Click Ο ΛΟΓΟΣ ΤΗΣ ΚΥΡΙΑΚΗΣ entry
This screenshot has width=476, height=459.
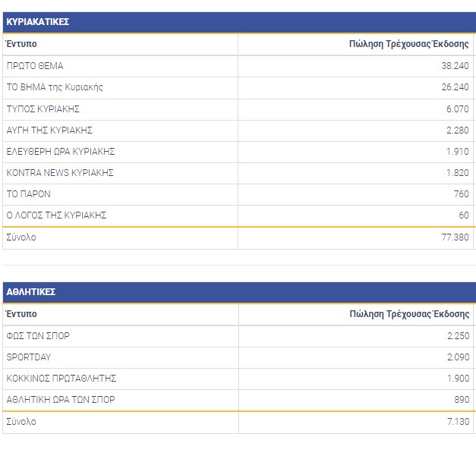click(x=56, y=215)
